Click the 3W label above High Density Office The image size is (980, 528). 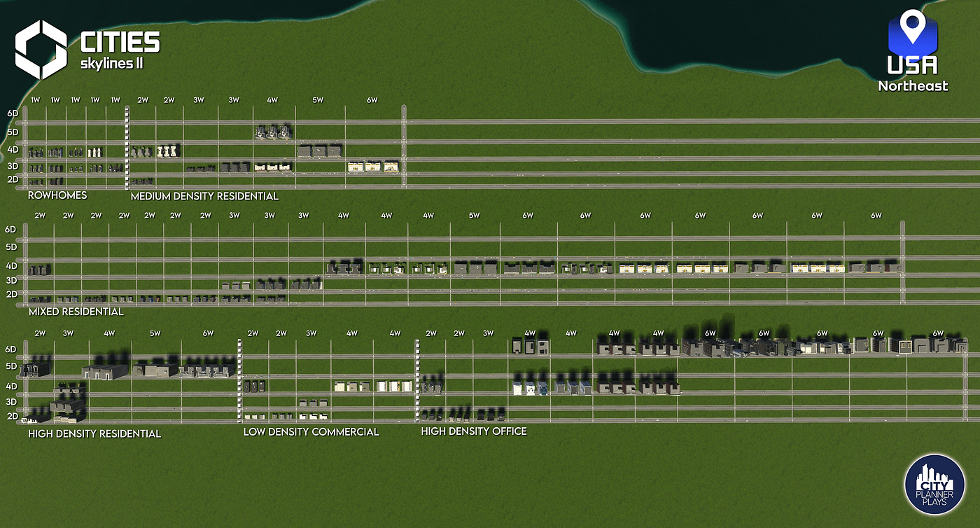(x=488, y=333)
